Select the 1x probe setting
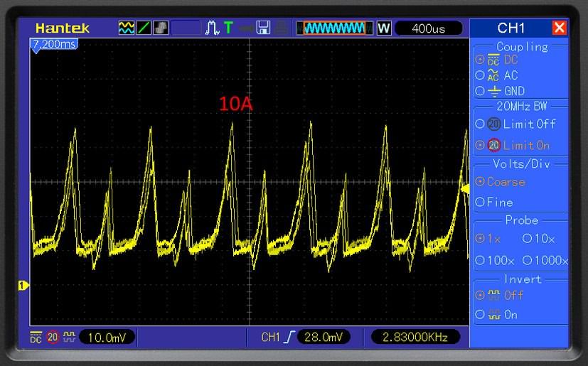 pyautogui.click(x=488, y=239)
